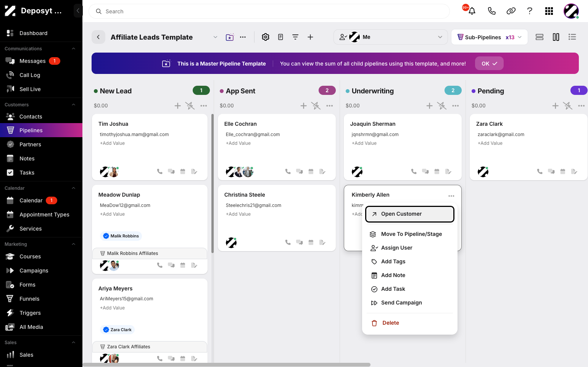The width and height of the screenshot is (588, 367).
Task: Dismiss banner with OK button
Action: (489, 63)
